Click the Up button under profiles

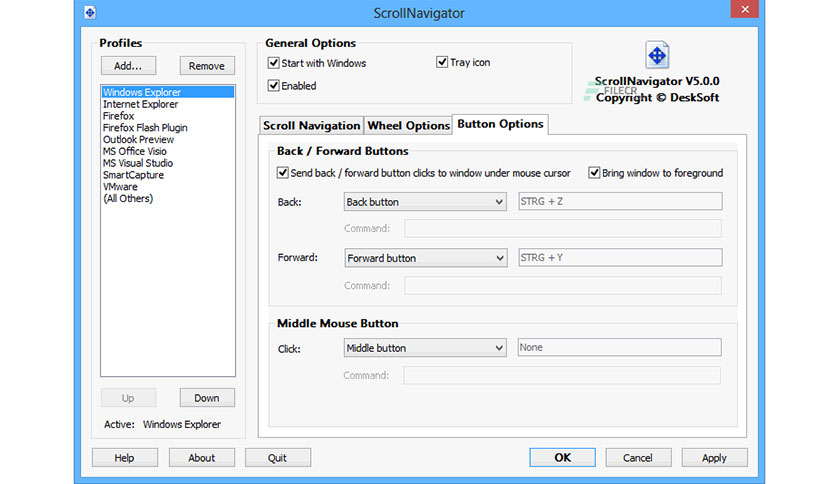(x=128, y=398)
